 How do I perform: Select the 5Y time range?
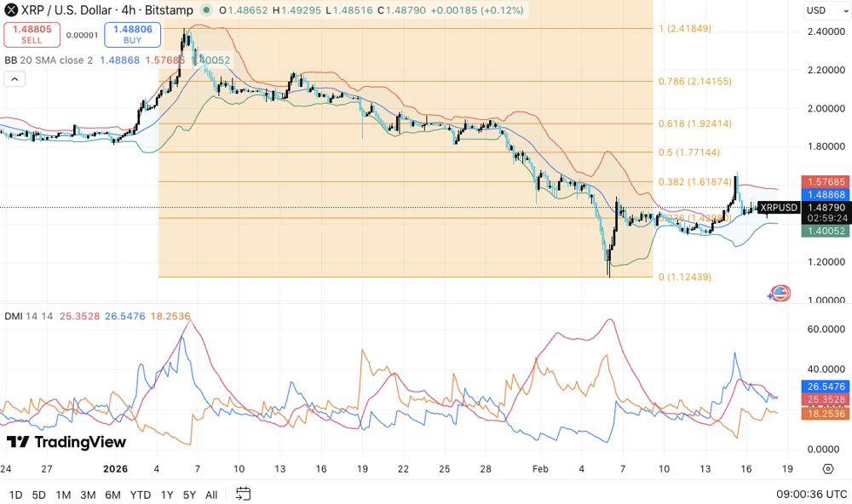click(x=189, y=495)
